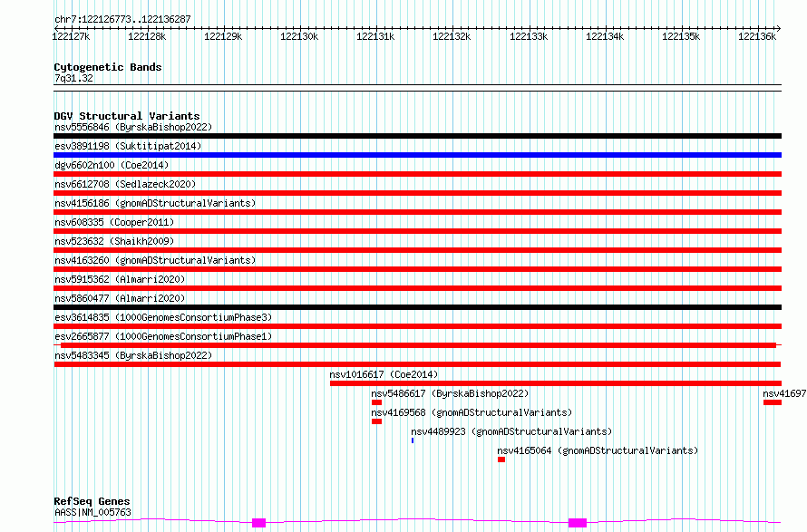
Task: Click the first magenta AASS exon block
Action: pyautogui.click(x=259, y=523)
